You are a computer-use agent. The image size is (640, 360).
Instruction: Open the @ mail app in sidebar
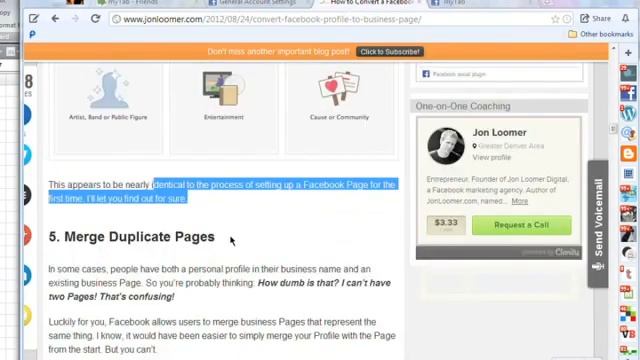(x=628, y=133)
